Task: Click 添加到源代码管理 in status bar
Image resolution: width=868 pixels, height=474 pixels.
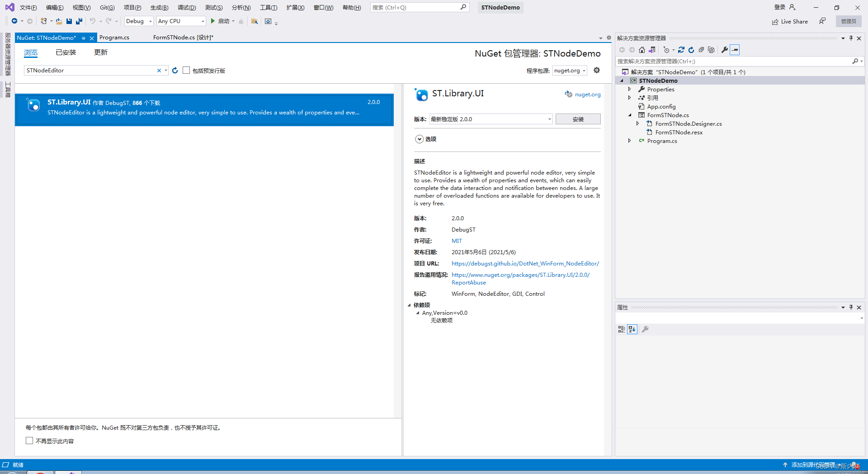Action: pos(813,465)
